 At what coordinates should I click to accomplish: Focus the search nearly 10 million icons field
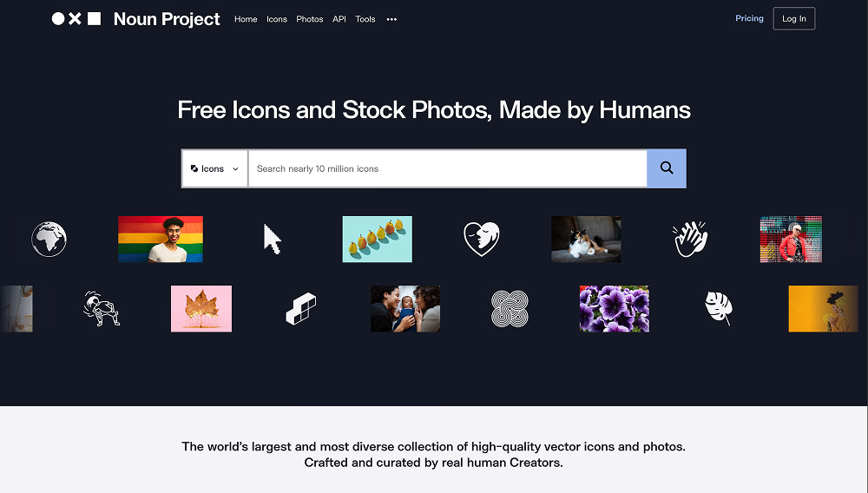point(447,168)
